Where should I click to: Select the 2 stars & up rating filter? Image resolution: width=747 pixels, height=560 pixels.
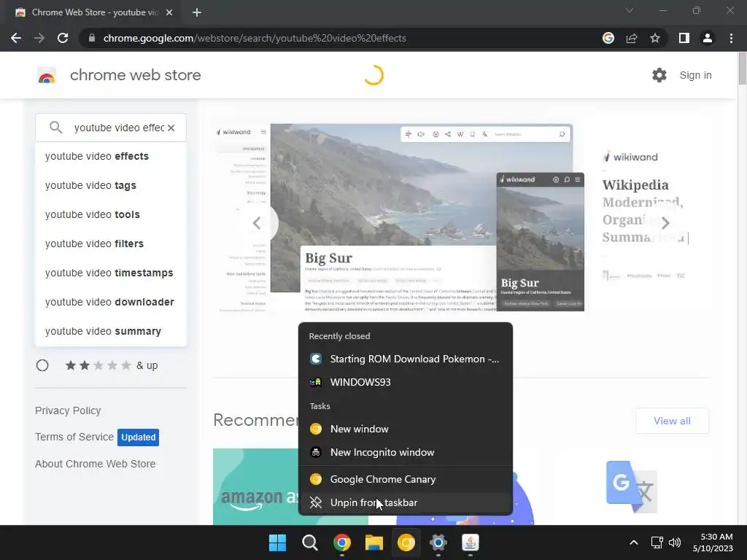42,365
